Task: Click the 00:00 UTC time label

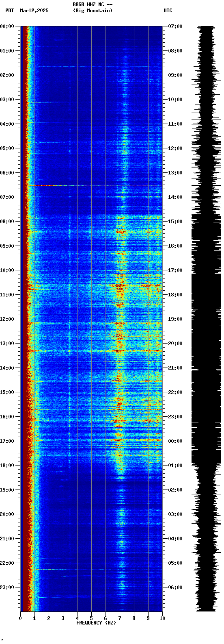Action: point(175,441)
